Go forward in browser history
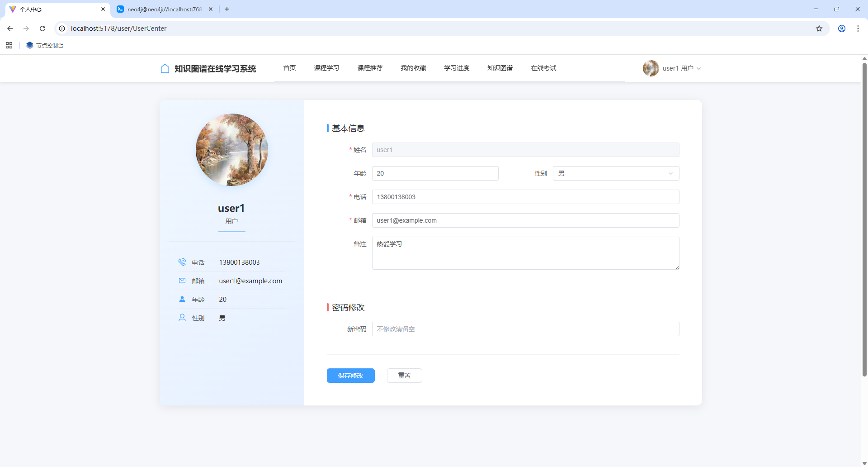The image size is (868, 467). (26, 29)
